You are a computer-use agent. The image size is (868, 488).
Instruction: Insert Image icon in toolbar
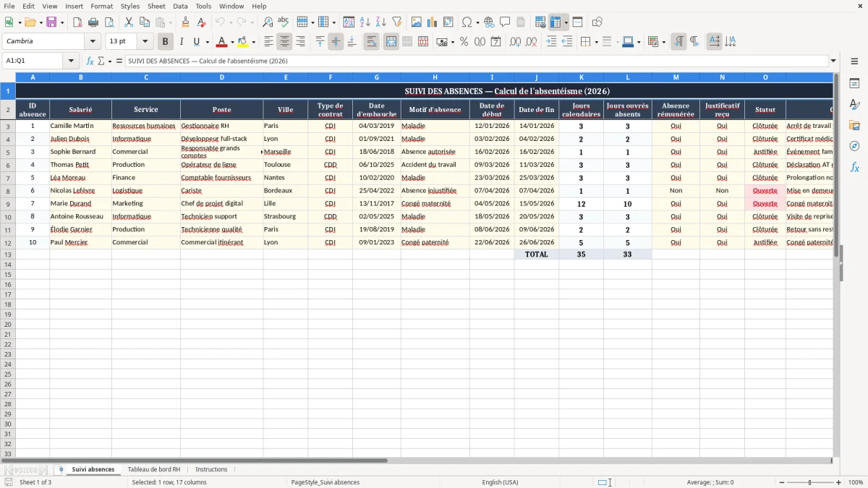click(x=417, y=22)
